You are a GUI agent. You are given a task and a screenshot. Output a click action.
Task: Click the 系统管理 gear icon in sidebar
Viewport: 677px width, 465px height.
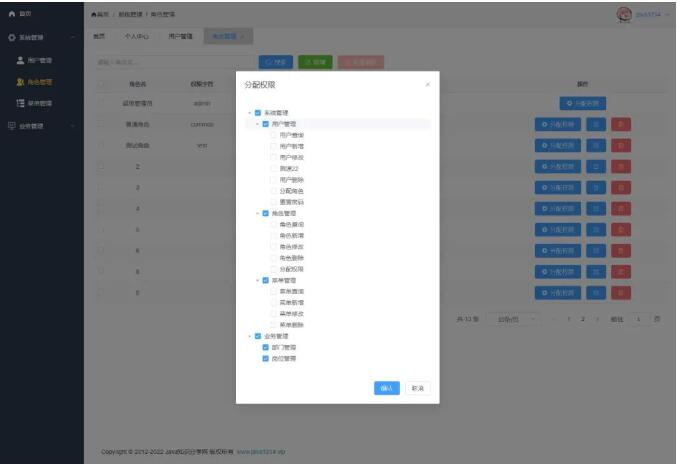point(11,38)
